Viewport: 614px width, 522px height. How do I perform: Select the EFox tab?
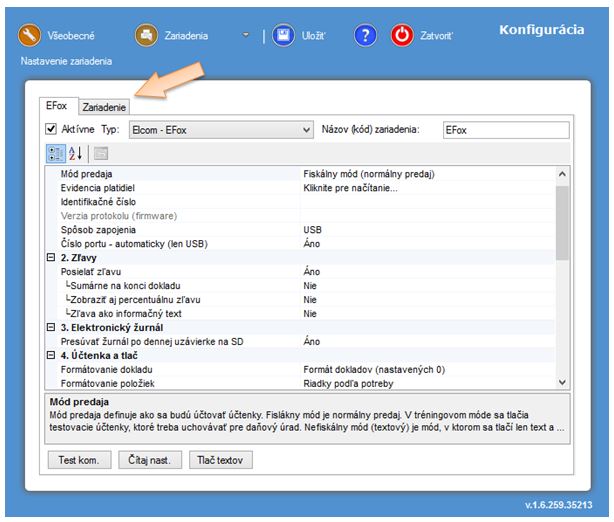(58, 106)
